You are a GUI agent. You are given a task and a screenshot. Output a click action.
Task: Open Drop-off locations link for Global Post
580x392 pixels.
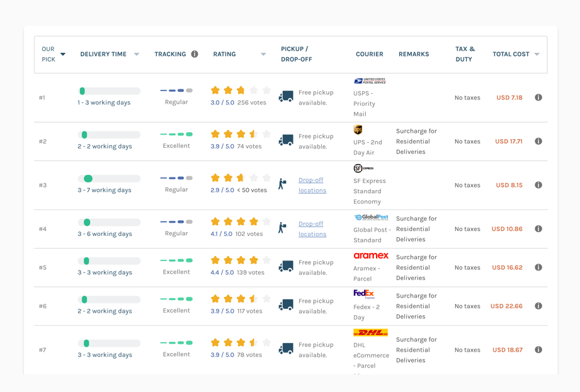point(312,229)
